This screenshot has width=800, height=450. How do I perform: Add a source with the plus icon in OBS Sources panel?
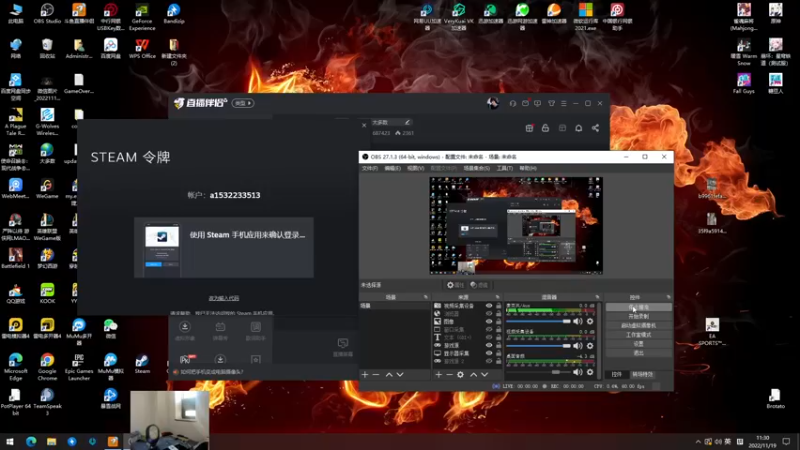[x=439, y=374]
